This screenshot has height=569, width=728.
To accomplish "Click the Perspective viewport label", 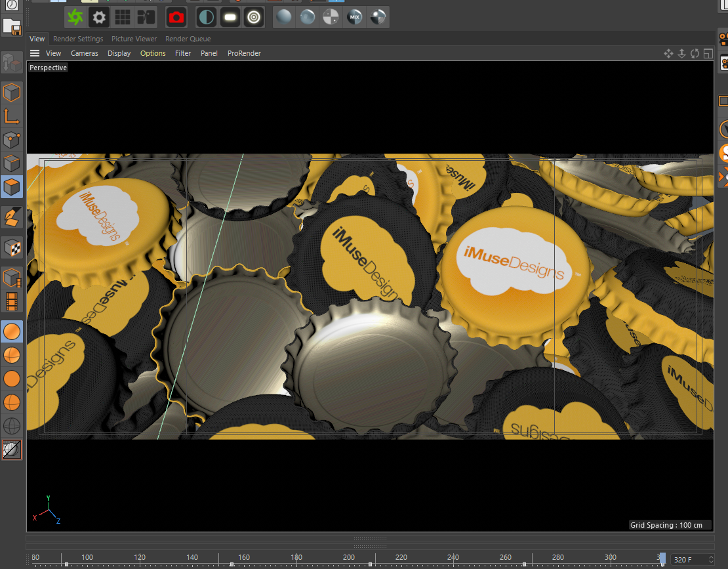I will tap(49, 68).
